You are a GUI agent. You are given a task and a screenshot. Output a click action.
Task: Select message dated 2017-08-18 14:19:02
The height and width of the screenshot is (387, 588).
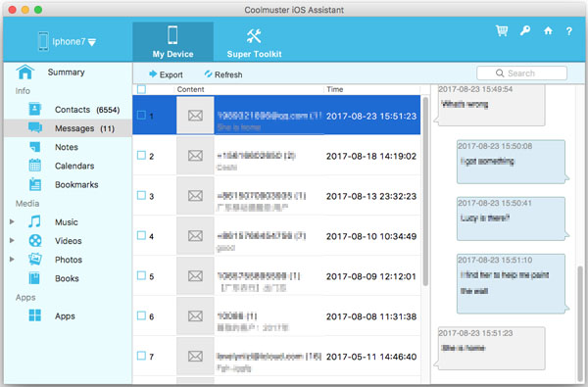pos(276,156)
